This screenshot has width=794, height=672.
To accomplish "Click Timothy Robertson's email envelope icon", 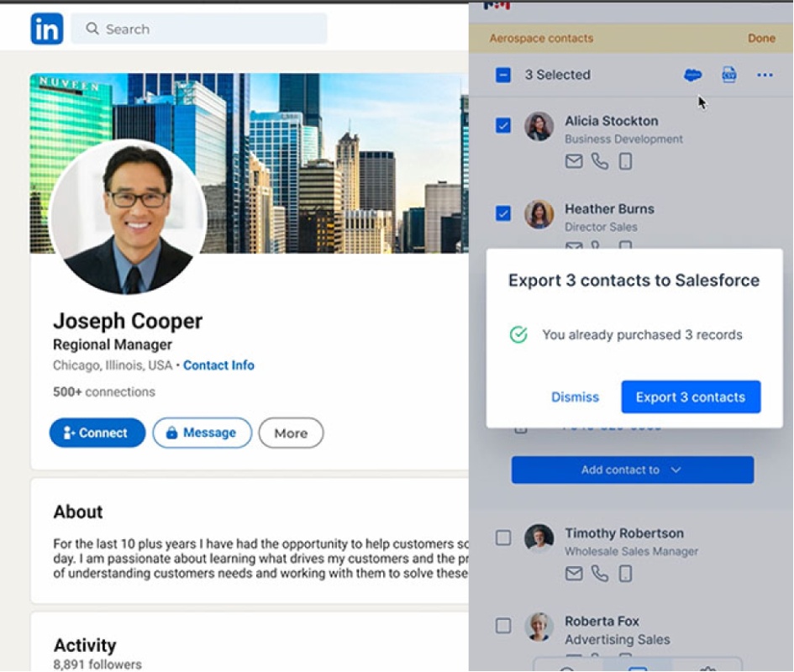I will click(x=574, y=574).
